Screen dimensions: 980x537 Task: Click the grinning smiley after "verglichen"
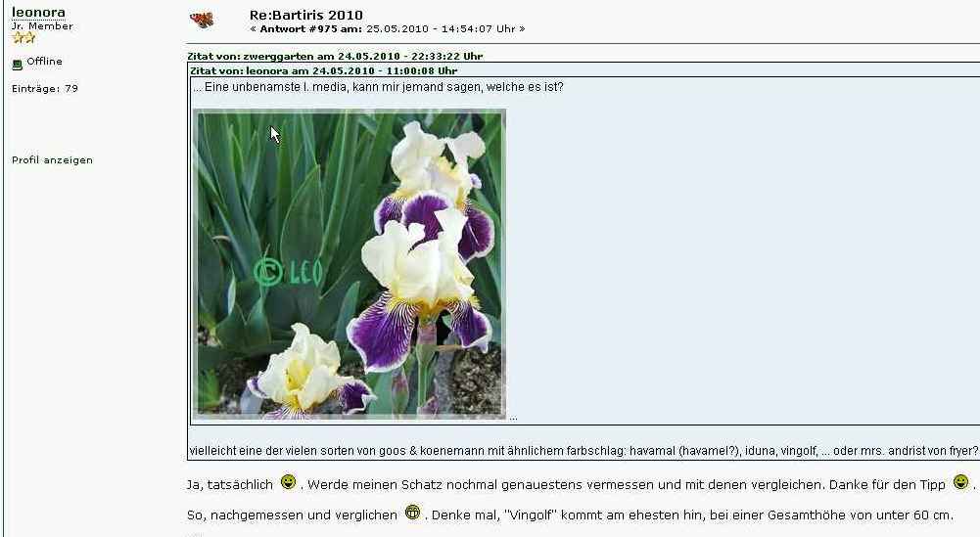pos(412,513)
